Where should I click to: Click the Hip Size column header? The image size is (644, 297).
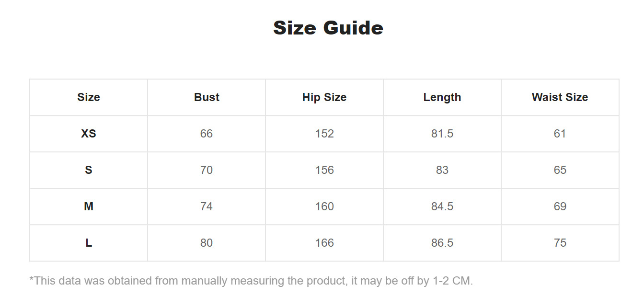(x=324, y=97)
